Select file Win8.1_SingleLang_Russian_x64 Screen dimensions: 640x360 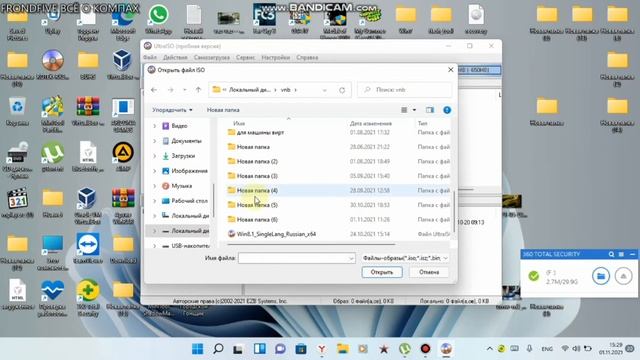click(276, 234)
